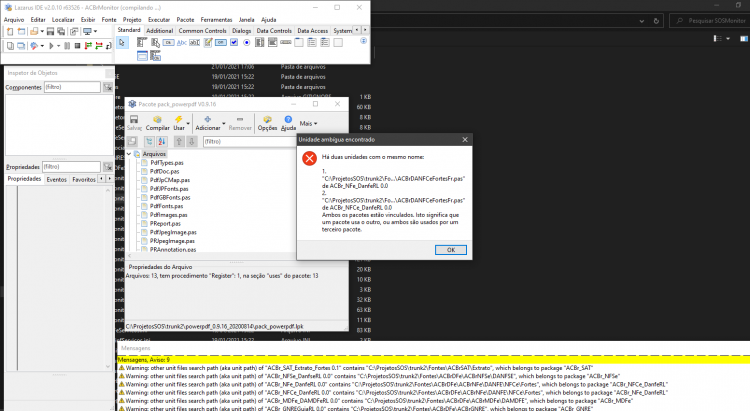Open the build mode dropdown arrow

pyautogui.click(x=42, y=46)
